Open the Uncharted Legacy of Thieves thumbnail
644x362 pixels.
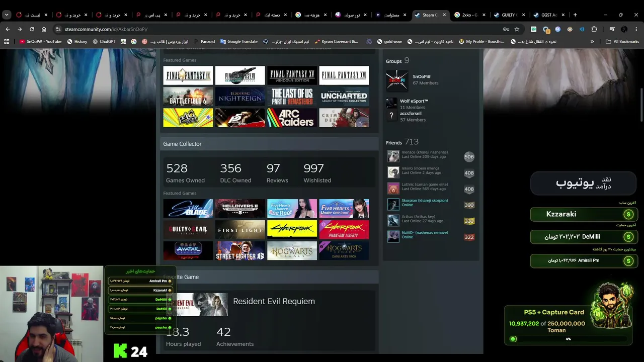pos(344,97)
